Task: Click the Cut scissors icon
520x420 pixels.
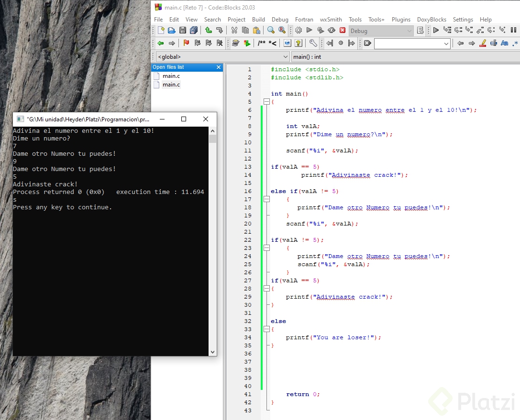Action: 234,31
